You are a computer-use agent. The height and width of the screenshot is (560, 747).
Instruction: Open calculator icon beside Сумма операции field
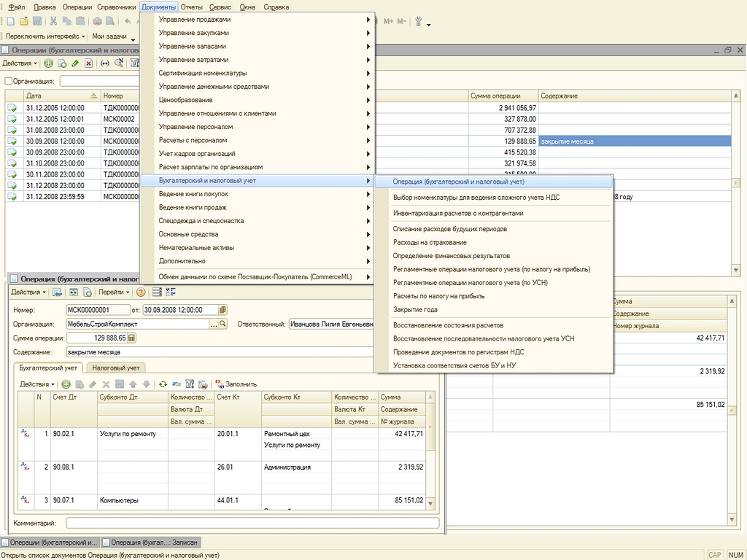[x=132, y=338]
